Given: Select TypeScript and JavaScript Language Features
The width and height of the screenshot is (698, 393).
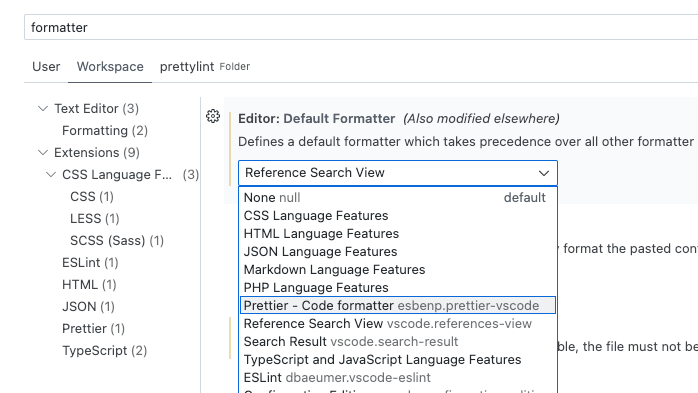Looking at the screenshot, I should coord(398,360).
